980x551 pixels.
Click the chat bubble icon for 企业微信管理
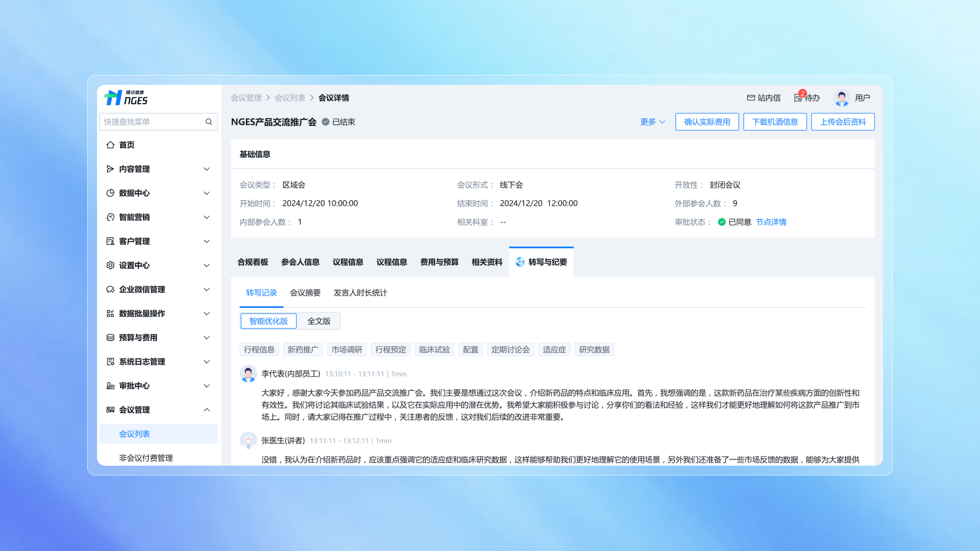[x=110, y=289]
